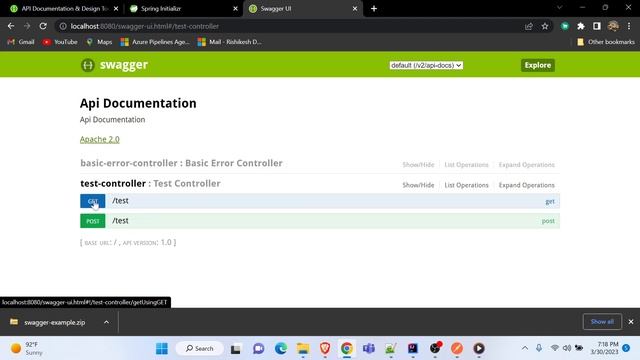Open Google Chrome from the taskbar

click(347, 349)
